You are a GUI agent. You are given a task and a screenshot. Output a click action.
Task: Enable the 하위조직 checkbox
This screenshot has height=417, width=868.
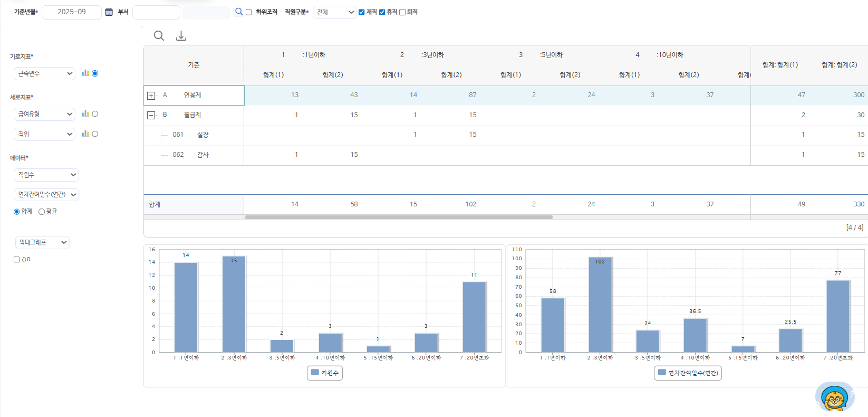pyautogui.click(x=249, y=12)
